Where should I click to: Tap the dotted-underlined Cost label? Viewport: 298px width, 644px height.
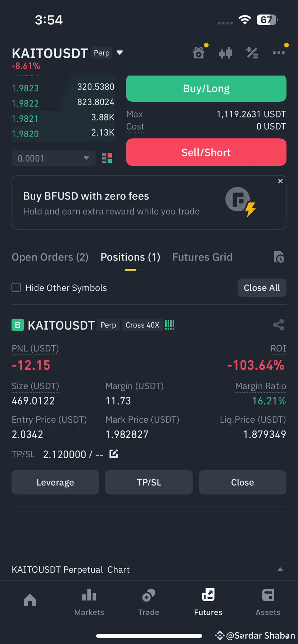135,127
